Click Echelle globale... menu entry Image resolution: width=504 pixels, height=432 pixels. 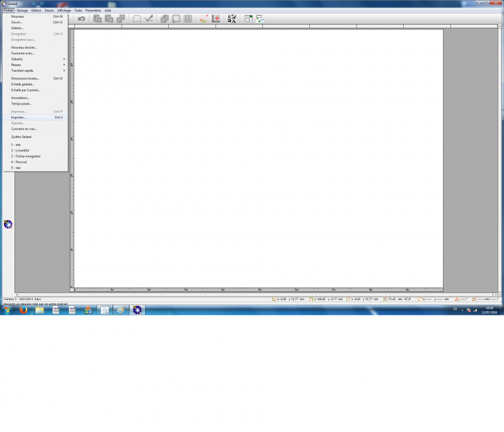(x=23, y=84)
